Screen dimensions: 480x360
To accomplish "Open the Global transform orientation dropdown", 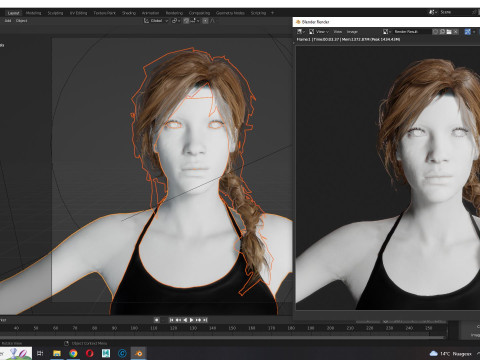I will coord(156,21).
